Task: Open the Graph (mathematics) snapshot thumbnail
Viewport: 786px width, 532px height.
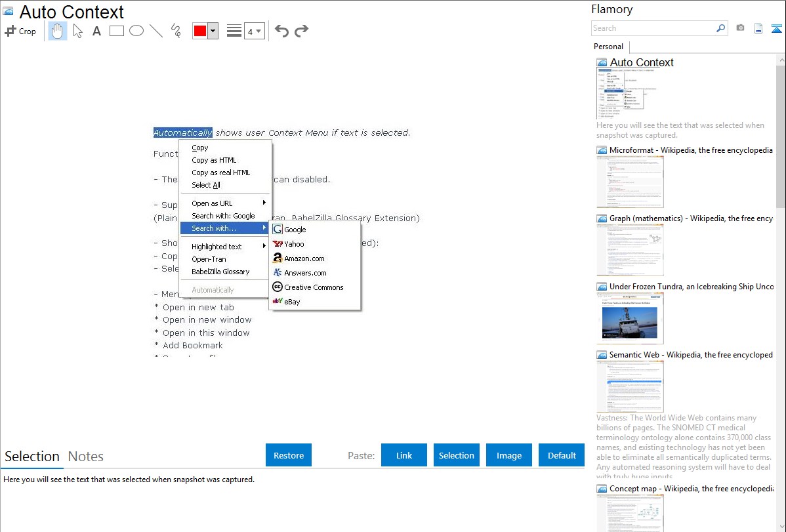Action: (x=630, y=250)
